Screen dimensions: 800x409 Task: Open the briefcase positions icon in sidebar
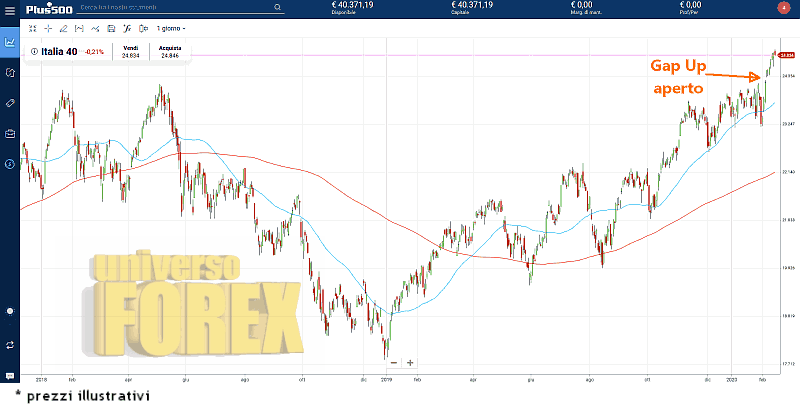point(9,133)
